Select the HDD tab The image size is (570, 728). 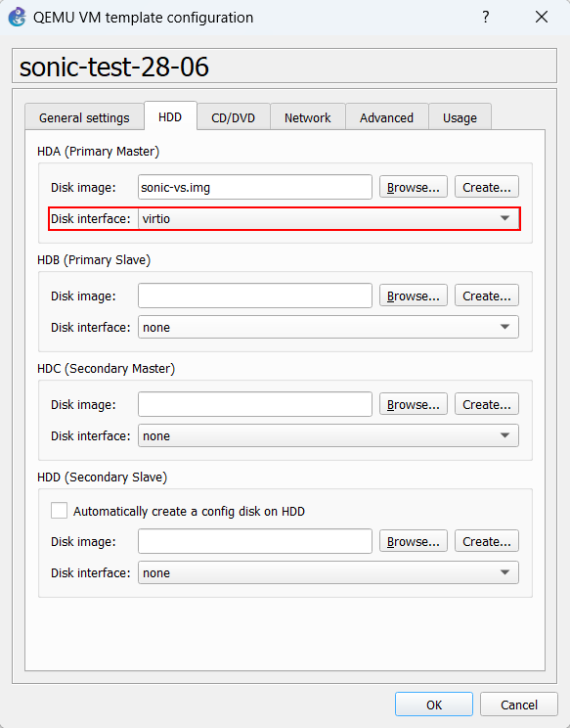tap(170, 116)
